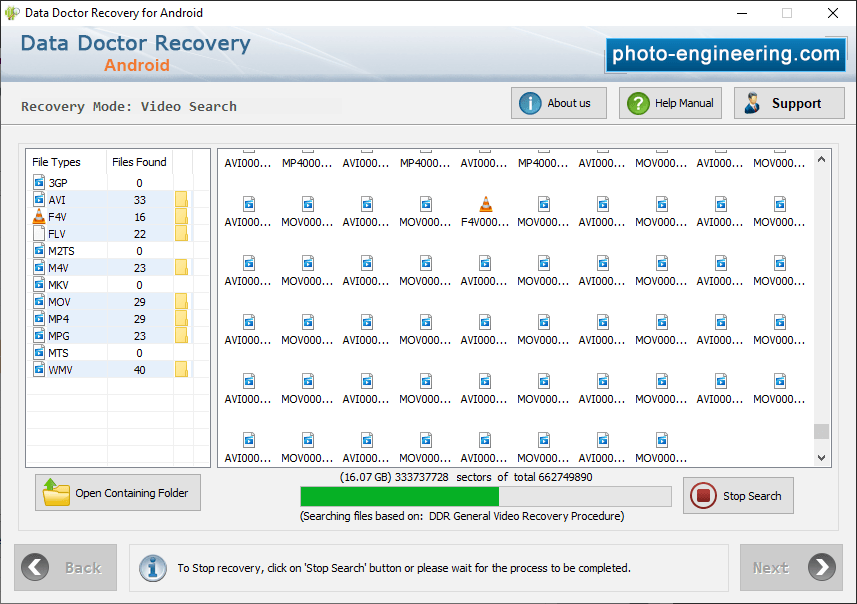The width and height of the screenshot is (857, 604).
Task: Click Open Containing Folder
Action: click(118, 492)
